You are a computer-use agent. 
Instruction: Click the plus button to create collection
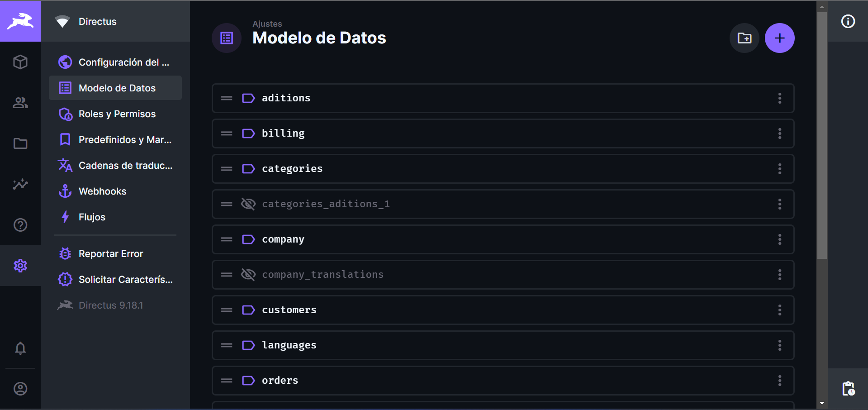[779, 38]
